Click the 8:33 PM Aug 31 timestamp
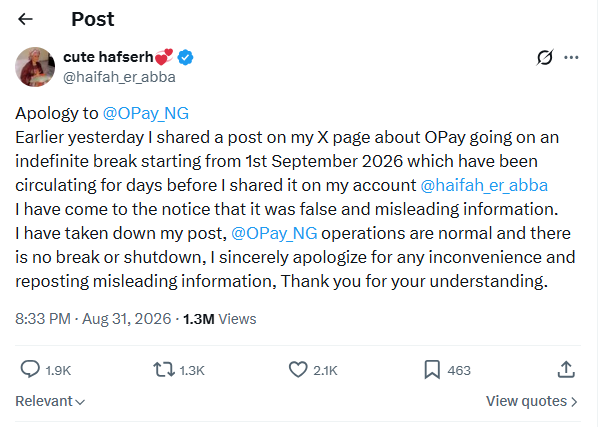 (x=93, y=319)
